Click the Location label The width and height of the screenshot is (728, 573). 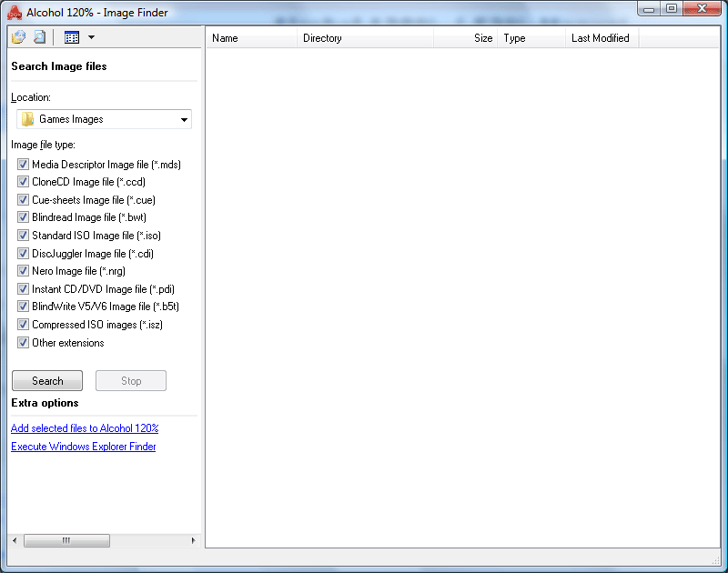(31, 97)
